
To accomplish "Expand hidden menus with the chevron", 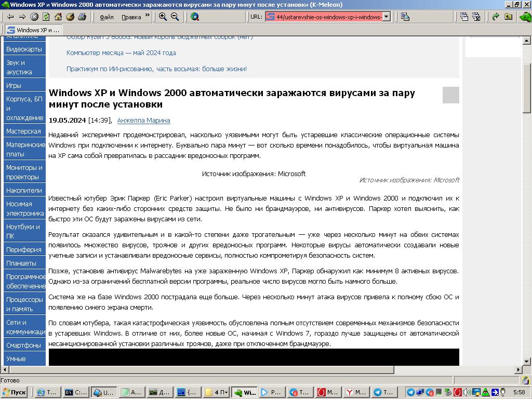I will pyautogui.click(x=147, y=15).
